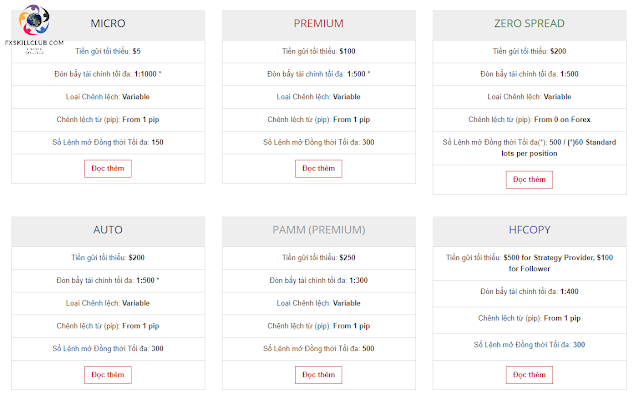
Task: Select the MICRO account header
Action: point(108,24)
